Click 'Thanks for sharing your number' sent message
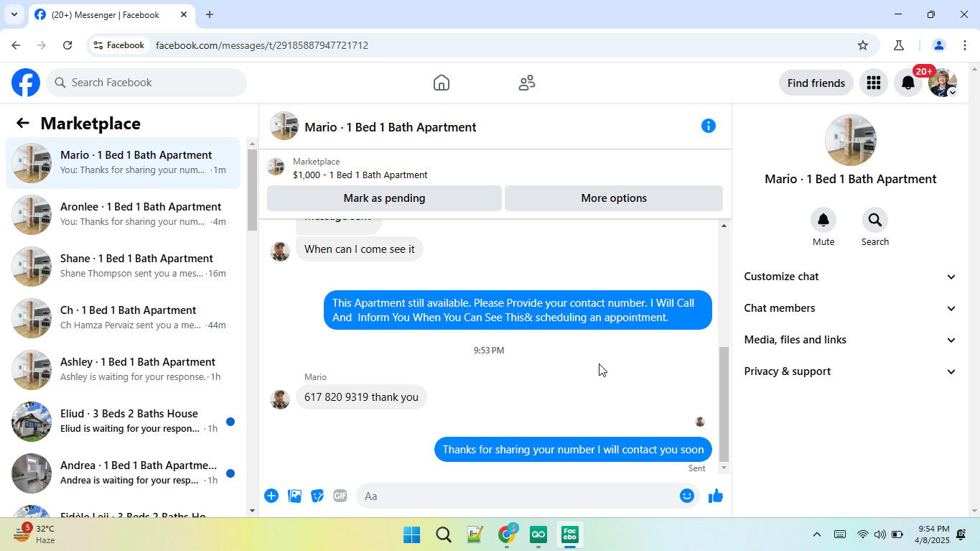The image size is (980, 551). tap(573, 450)
